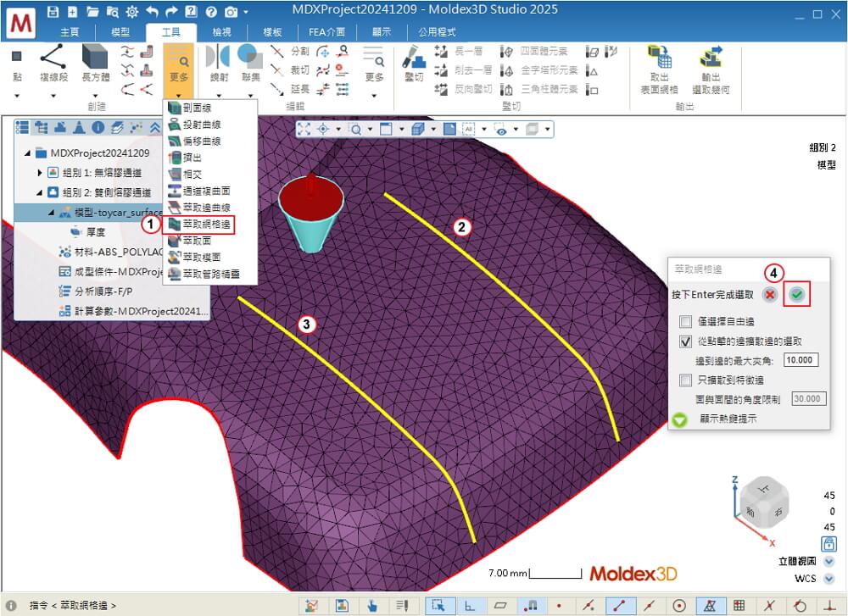Switch to the 模型 ribbon tab
Screen dimensions: 848x616
(x=120, y=32)
